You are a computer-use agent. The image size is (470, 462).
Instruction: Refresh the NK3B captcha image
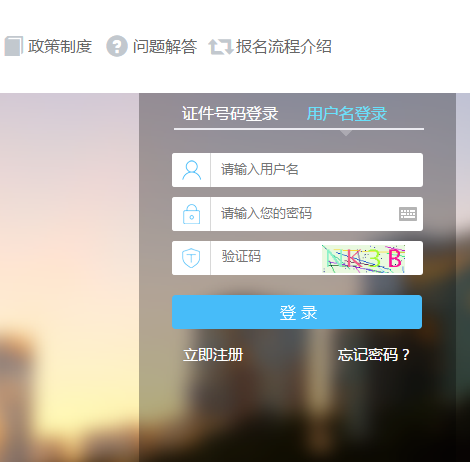364,259
